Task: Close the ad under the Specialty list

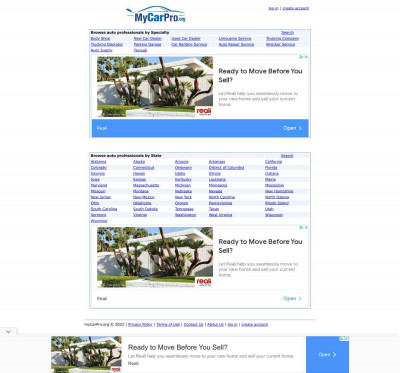Action: click(x=306, y=57)
